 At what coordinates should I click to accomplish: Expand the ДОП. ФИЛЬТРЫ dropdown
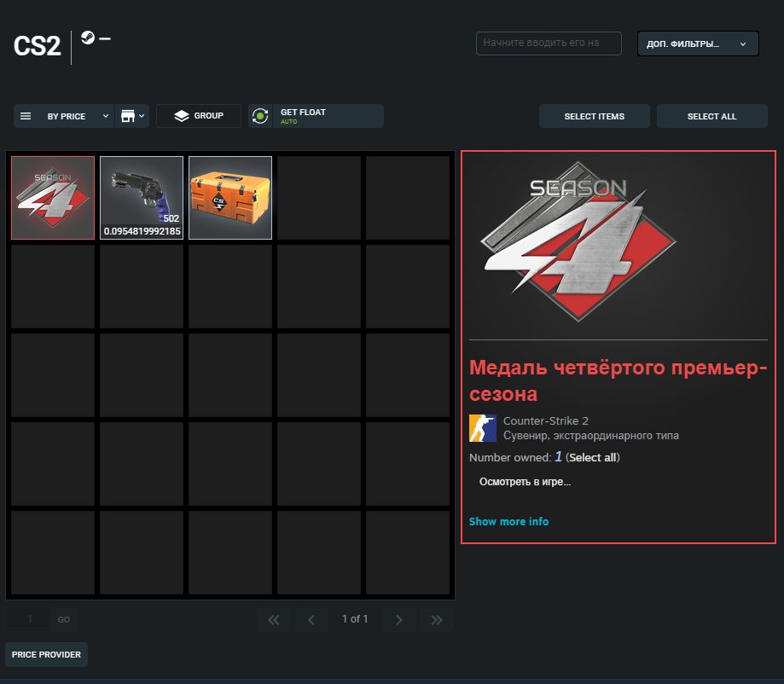(698, 43)
